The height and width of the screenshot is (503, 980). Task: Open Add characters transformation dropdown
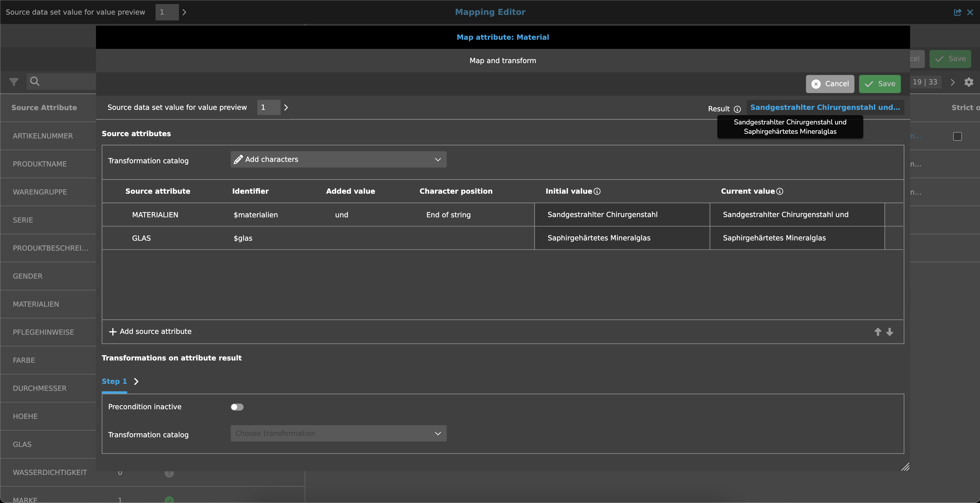[338, 159]
